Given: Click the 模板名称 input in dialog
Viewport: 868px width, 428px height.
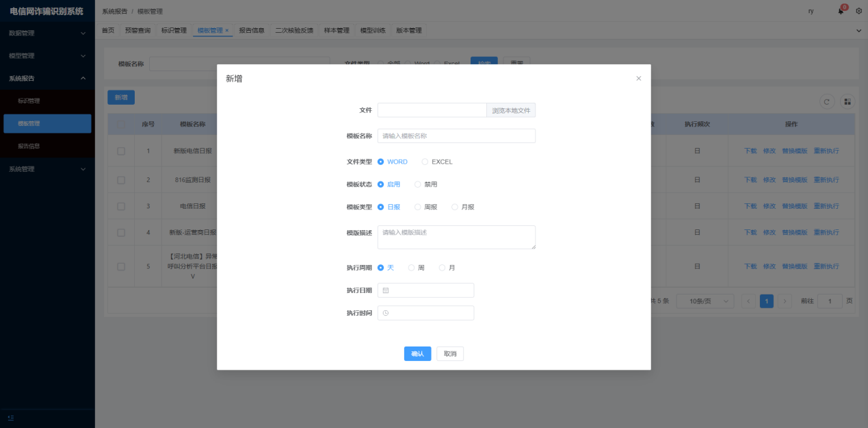Looking at the screenshot, I should coord(456,136).
